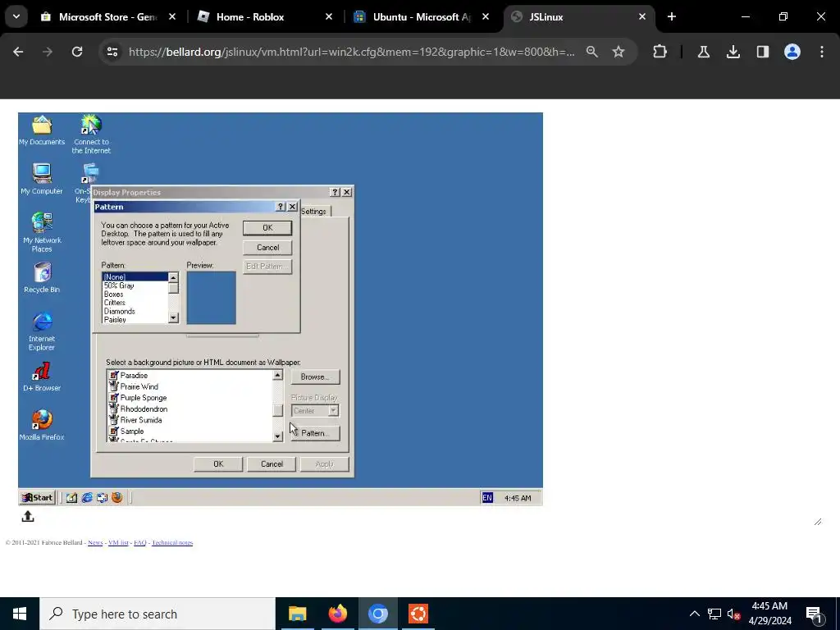The image size is (840, 630).
Task: Click Chrome extensions puzzle icon
Action: point(660,52)
